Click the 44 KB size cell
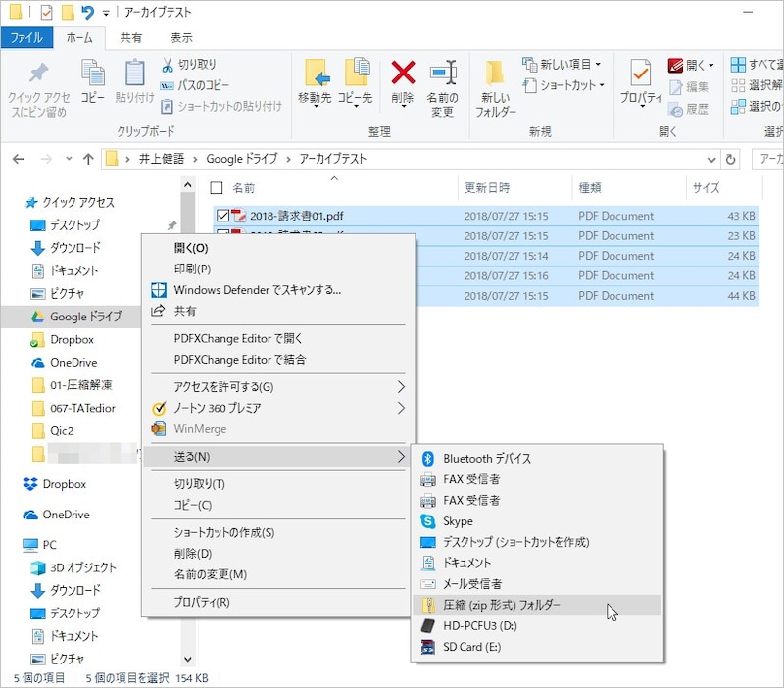The image size is (784, 688). pyautogui.click(x=741, y=296)
